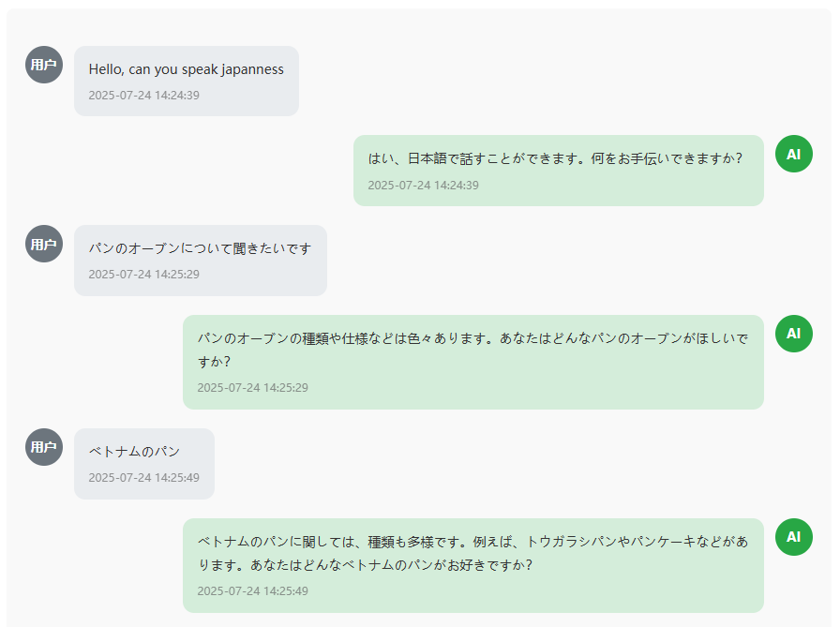
Task: Click the 14:25:49 timestamp under 'ベトナムのパン'
Action: (x=143, y=478)
